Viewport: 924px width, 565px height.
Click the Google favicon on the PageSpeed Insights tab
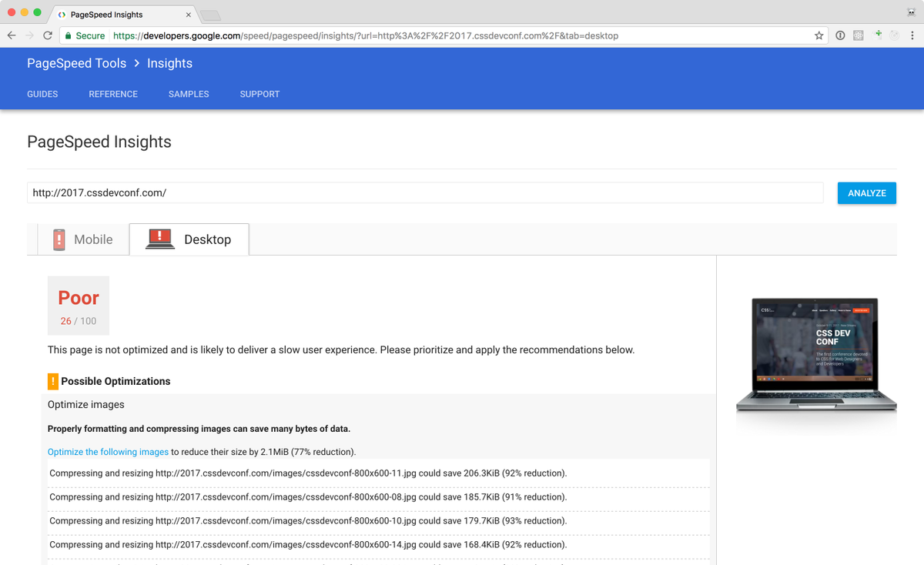tap(62, 15)
